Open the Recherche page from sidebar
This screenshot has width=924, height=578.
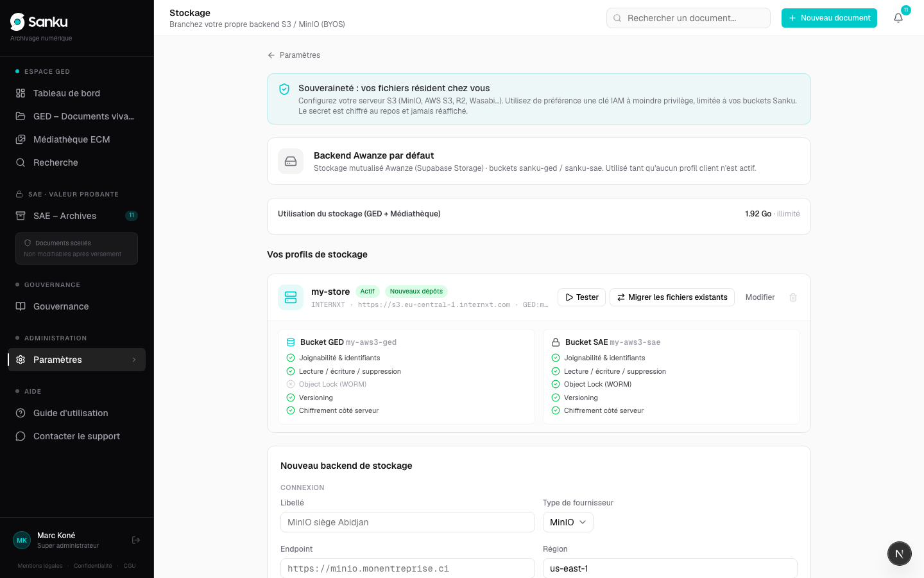tap(77, 162)
